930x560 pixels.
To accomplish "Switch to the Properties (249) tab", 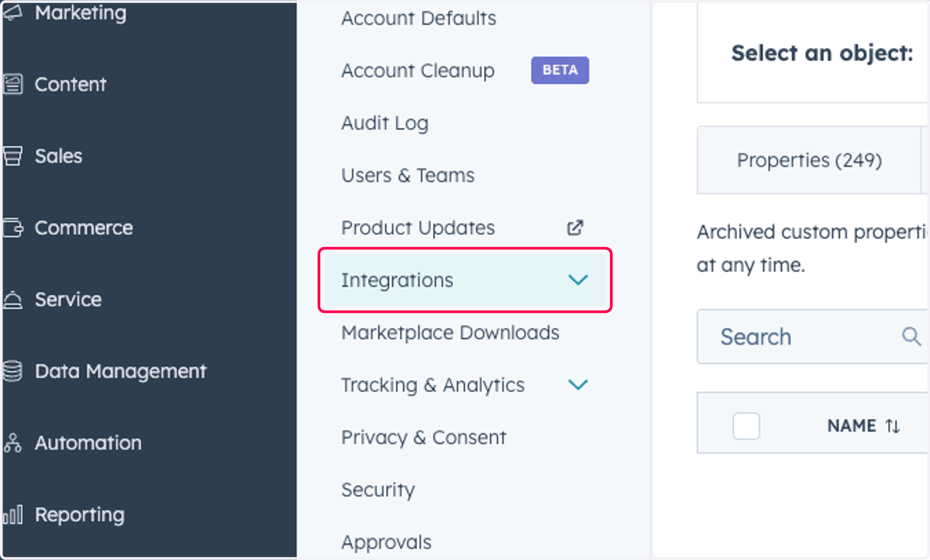I will (x=809, y=160).
